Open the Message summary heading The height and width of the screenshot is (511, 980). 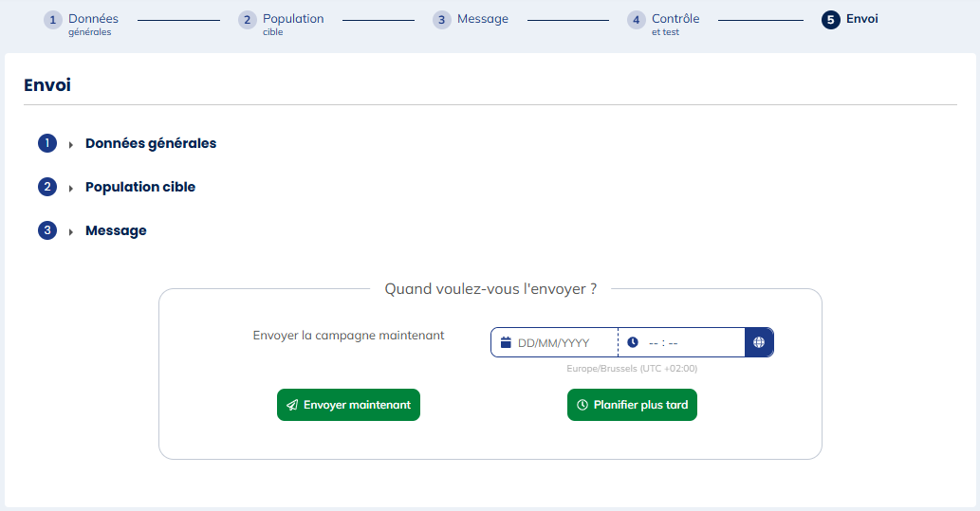coord(116,230)
